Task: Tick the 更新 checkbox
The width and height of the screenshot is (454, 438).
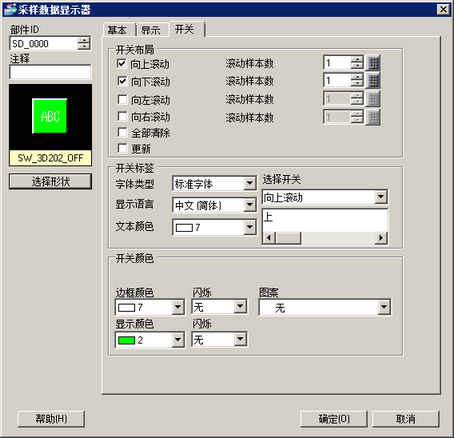Action: click(x=122, y=148)
